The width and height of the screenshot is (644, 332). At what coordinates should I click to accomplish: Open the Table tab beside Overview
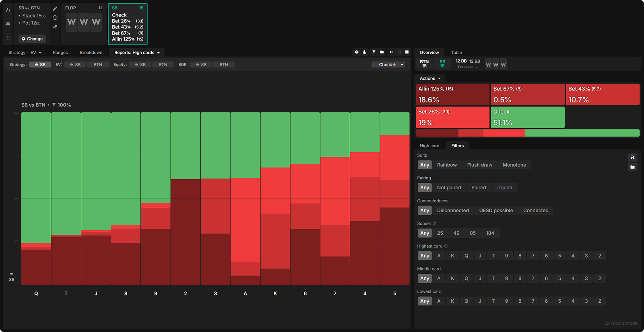tap(456, 53)
